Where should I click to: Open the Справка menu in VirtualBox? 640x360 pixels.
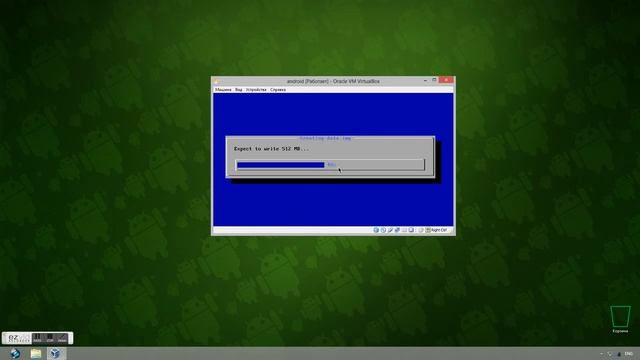pos(278,89)
